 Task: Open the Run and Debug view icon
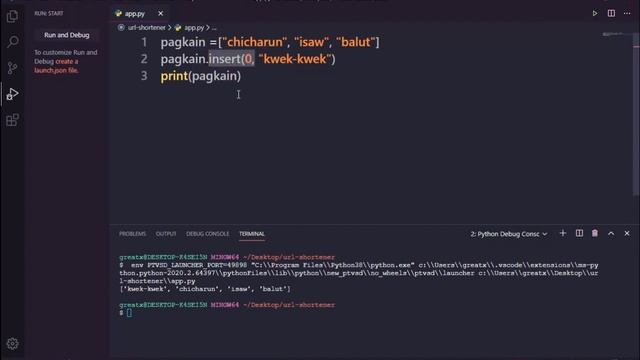12,94
